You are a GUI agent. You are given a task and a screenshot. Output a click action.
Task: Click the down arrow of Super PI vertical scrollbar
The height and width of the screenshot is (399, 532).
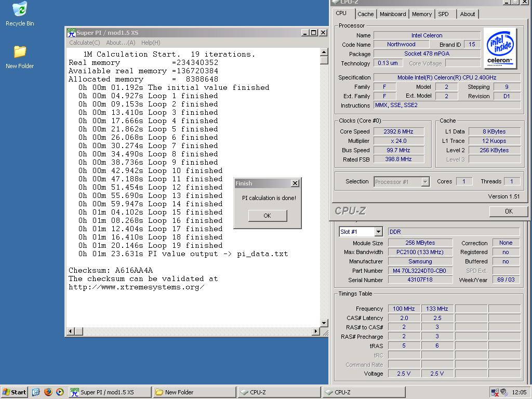point(324,323)
